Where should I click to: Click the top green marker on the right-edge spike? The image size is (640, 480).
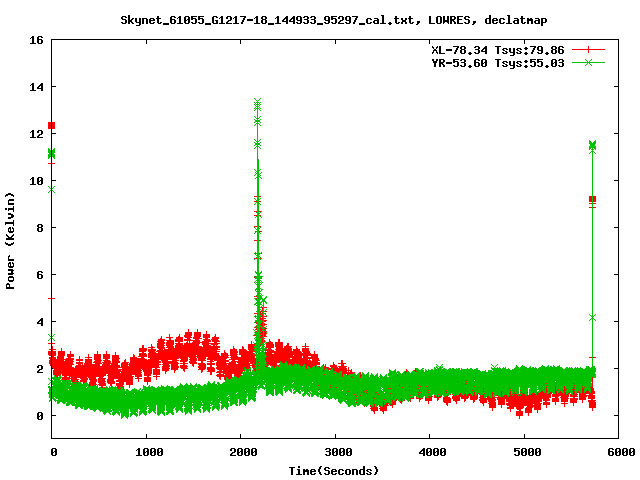pyautogui.click(x=592, y=145)
